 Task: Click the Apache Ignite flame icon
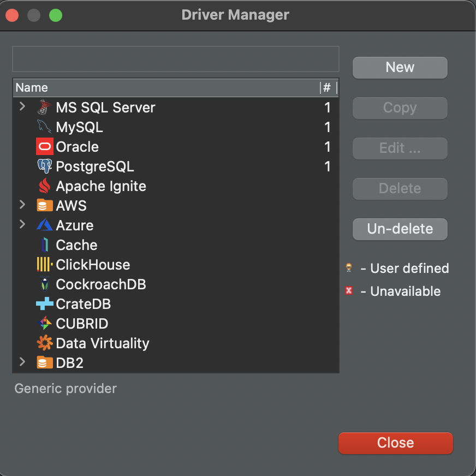click(x=44, y=186)
